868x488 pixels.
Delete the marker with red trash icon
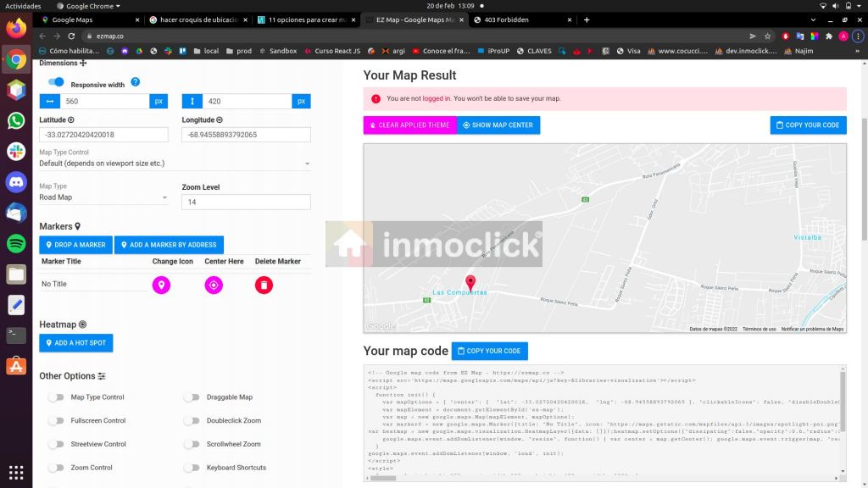(264, 286)
